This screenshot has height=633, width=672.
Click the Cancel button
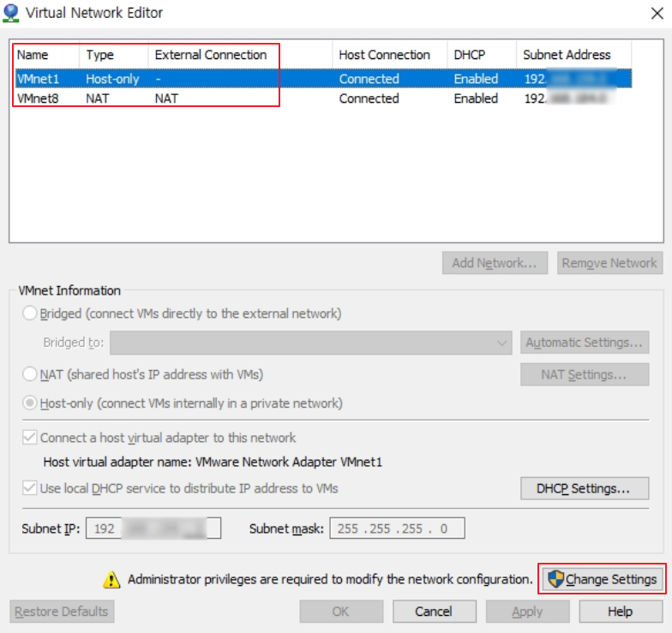434,612
